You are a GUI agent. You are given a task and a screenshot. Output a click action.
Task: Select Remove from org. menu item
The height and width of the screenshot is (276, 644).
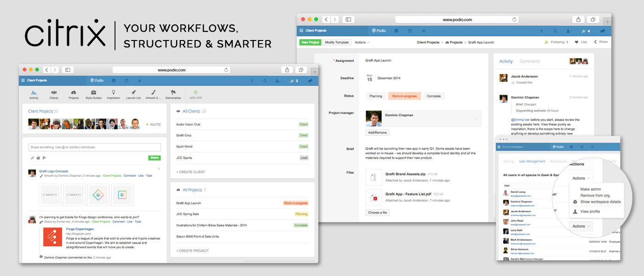pyautogui.click(x=595, y=195)
